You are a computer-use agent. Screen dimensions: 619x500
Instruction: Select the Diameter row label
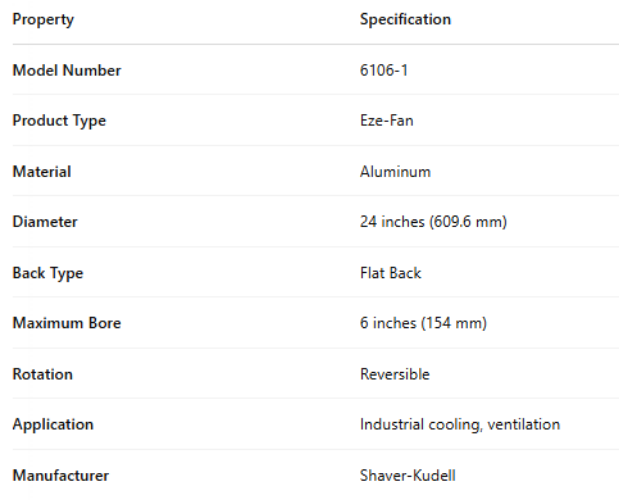(x=44, y=222)
